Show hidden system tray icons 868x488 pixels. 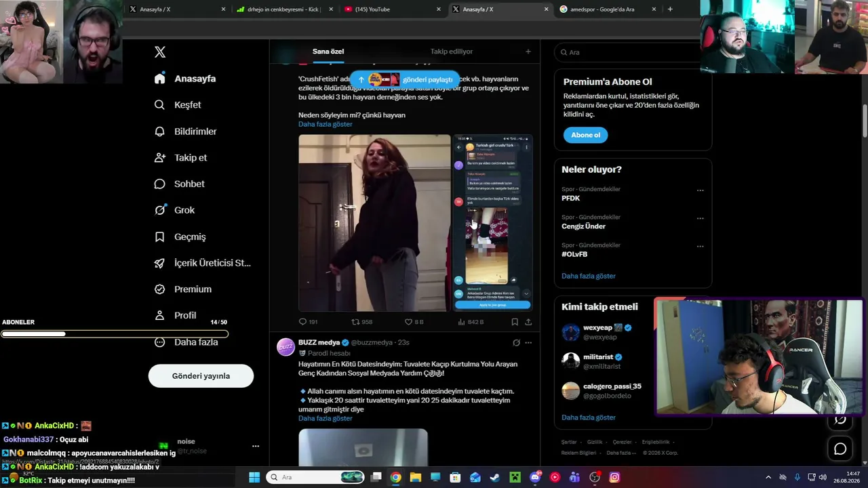click(768, 477)
